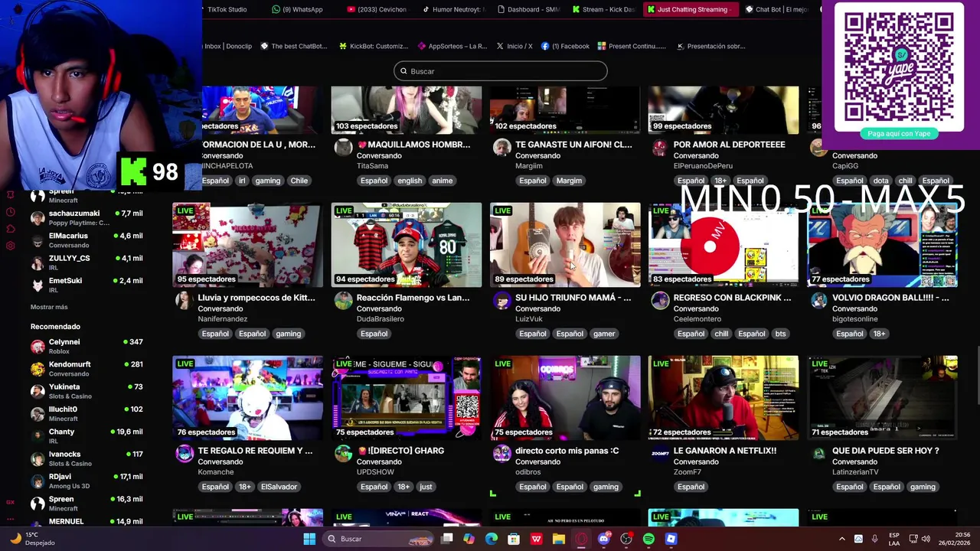Open the Windows Start menu

[309, 539]
